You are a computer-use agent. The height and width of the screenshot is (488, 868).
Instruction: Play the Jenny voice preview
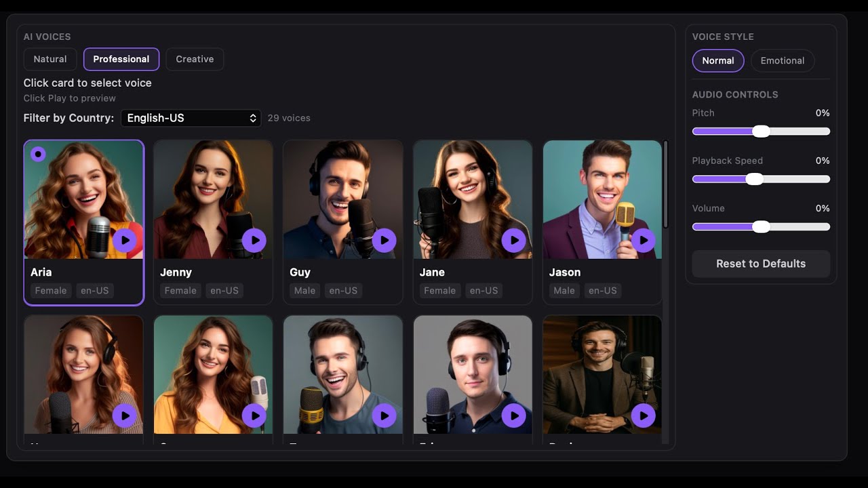254,240
